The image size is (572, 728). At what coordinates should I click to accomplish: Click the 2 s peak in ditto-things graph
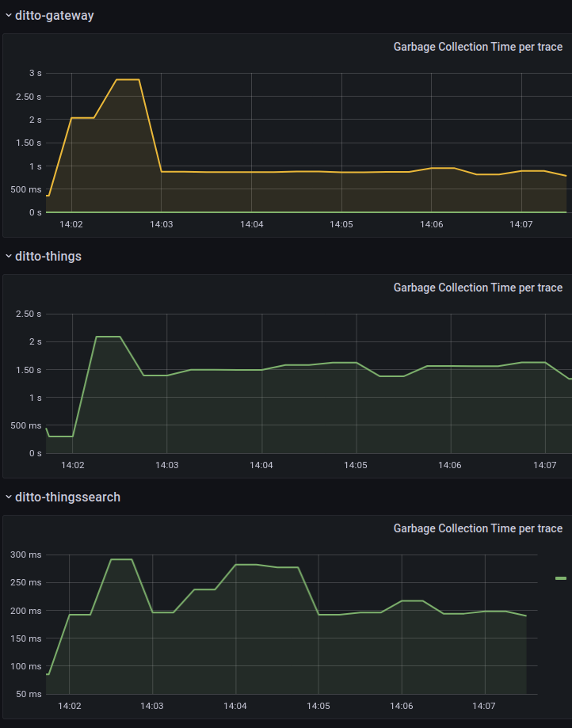tap(108, 337)
